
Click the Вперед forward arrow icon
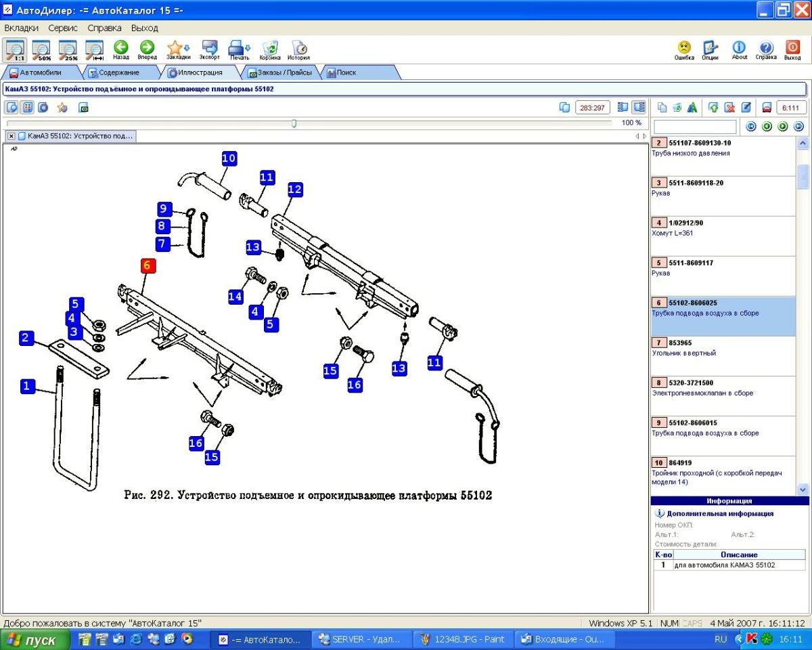[x=147, y=49]
